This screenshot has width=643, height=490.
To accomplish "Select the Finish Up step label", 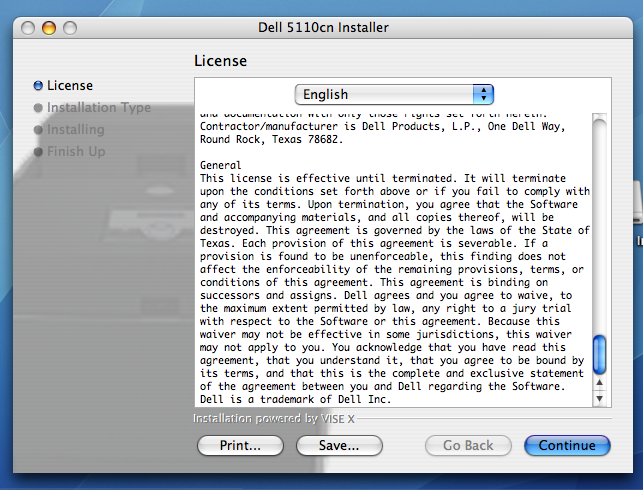I will (x=76, y=152).
